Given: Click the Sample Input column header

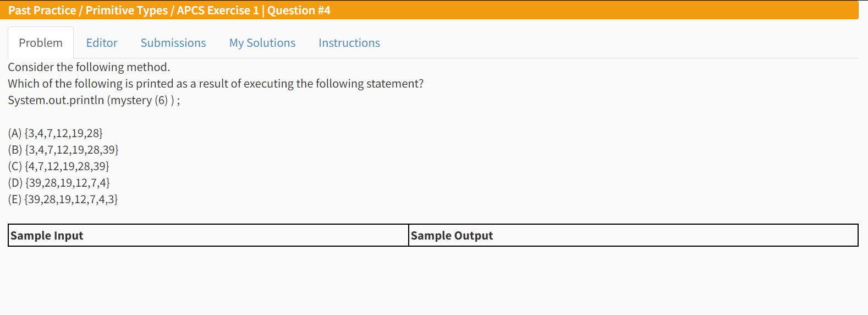Looking at the screenshot, I should 47,236.
